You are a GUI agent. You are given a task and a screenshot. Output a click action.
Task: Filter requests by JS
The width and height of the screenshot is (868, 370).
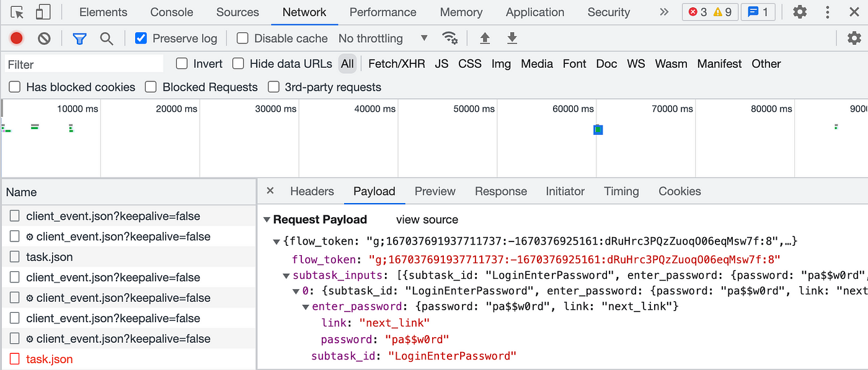pyautogui.click(x=441, y=63)
